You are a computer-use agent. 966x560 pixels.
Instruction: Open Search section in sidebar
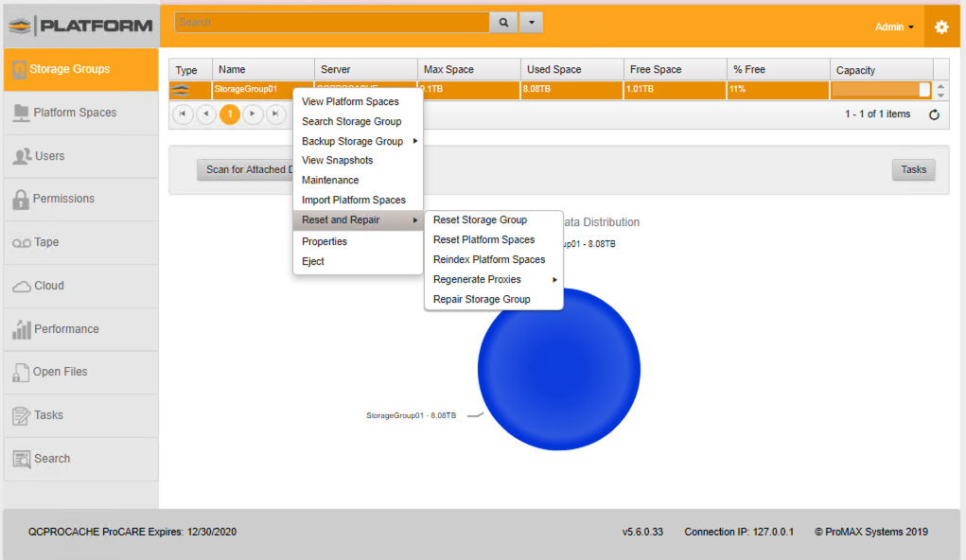[80, 459]
